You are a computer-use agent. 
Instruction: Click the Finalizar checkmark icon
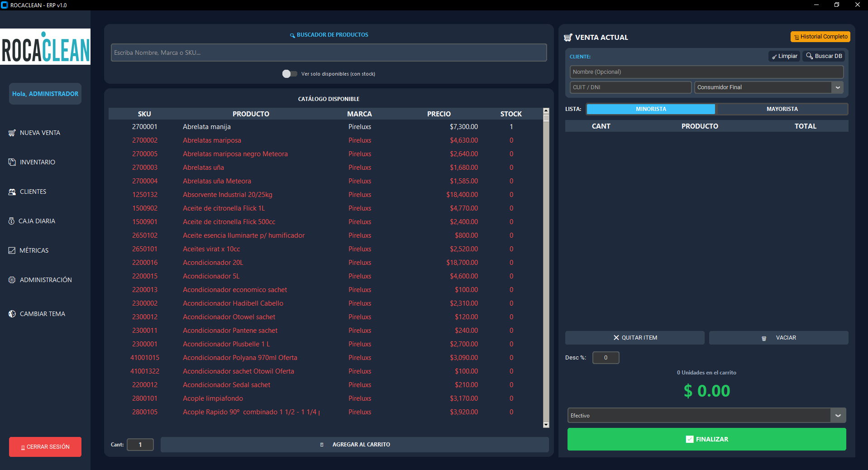(690, 439)
